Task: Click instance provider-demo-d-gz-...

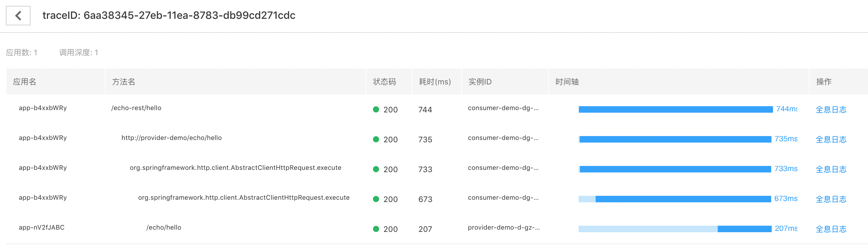Action: (x=504, y=228)
